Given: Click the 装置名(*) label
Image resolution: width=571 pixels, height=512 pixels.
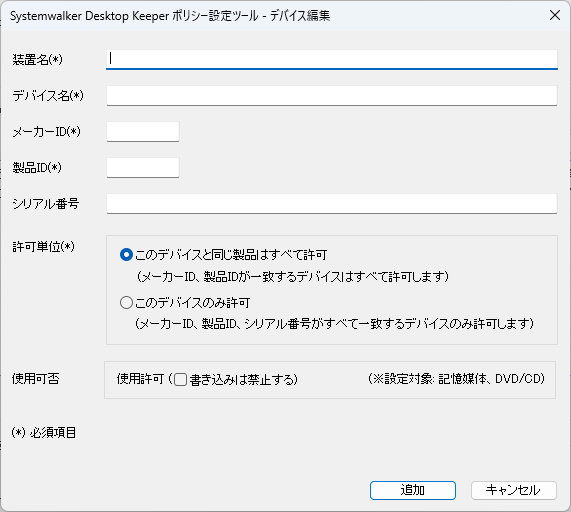Looking at the screenshot, I should click(37, 59).
